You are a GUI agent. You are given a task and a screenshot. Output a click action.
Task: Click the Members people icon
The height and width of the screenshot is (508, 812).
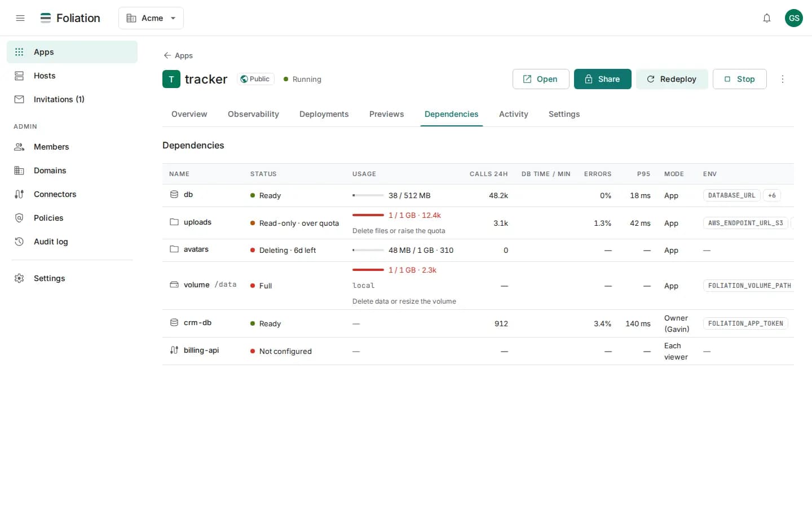pos(19,147)
